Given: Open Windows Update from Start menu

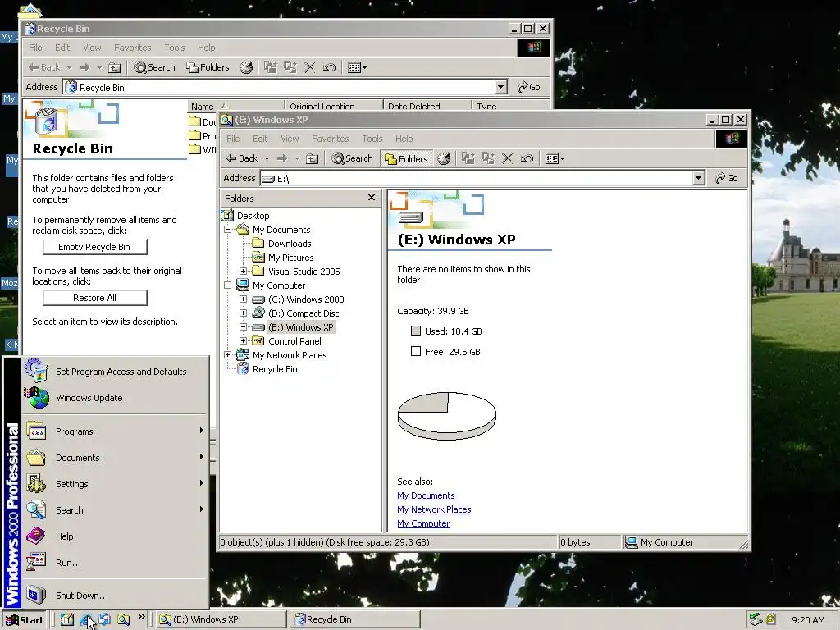Looking at the screenshot, I should [x=115, y=398].
